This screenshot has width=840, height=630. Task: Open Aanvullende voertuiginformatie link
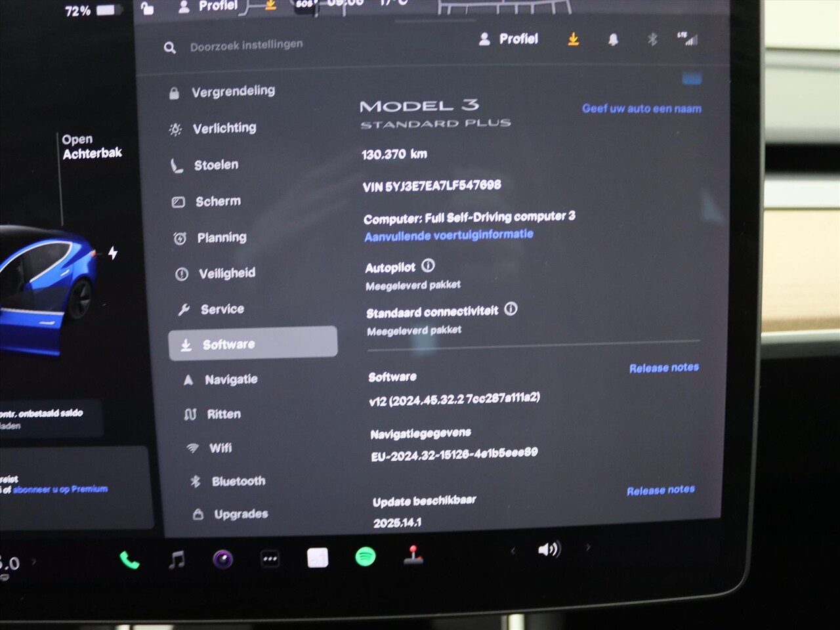pos(449,235)
